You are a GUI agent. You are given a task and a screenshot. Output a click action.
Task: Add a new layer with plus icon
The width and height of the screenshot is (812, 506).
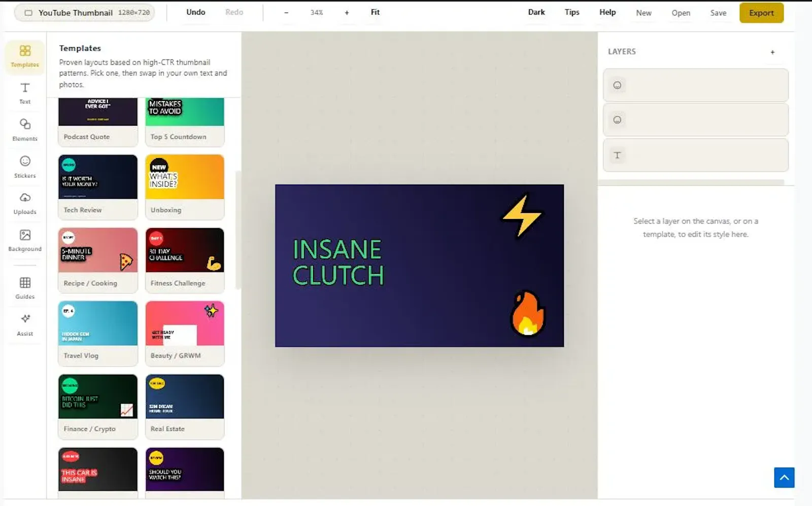tap(772, 52)
